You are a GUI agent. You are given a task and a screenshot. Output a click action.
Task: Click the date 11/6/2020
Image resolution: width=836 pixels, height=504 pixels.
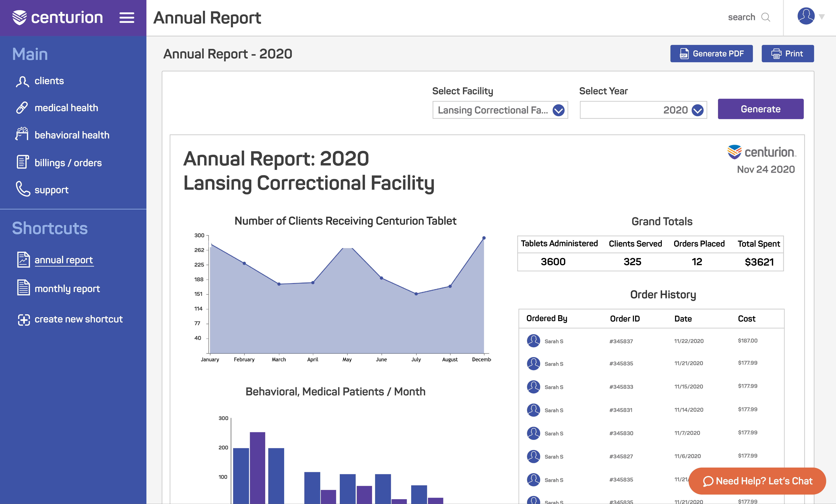[x=687, y=456]
